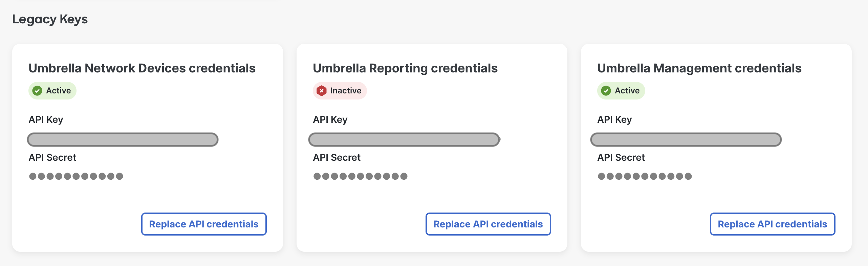Select the Active status badge under Management credentials
The width and height of the screenshot is (868, 266).
click(621, 90)
